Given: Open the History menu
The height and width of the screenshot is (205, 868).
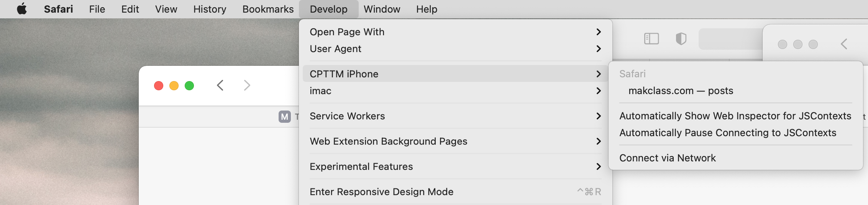Looking at the screenshot, I should click(210, 9).
